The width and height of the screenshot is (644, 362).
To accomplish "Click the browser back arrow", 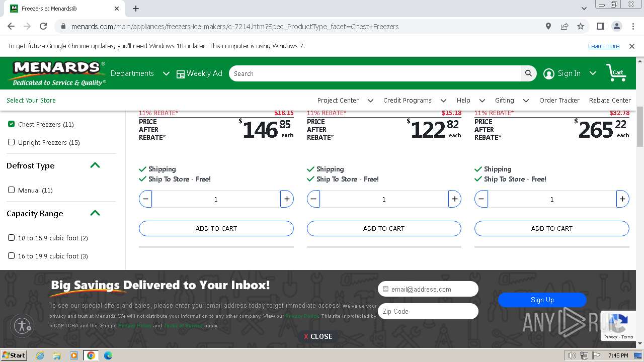I will pos(11,26).
